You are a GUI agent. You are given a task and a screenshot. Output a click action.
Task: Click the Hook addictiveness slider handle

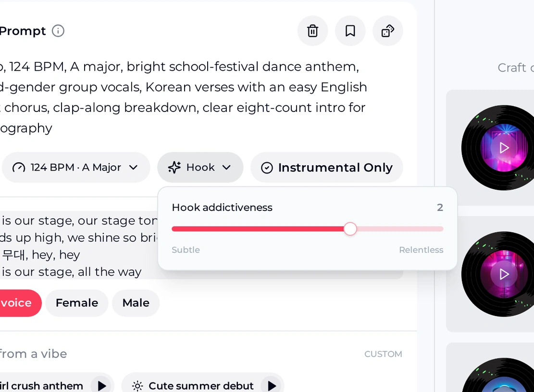(x=350, y=229)
